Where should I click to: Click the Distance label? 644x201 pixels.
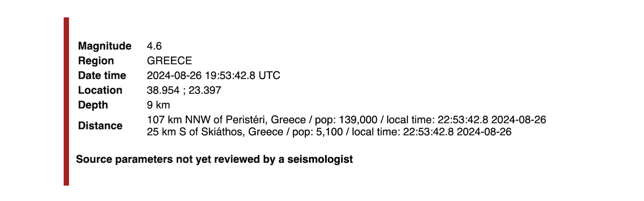coord(100,126)
